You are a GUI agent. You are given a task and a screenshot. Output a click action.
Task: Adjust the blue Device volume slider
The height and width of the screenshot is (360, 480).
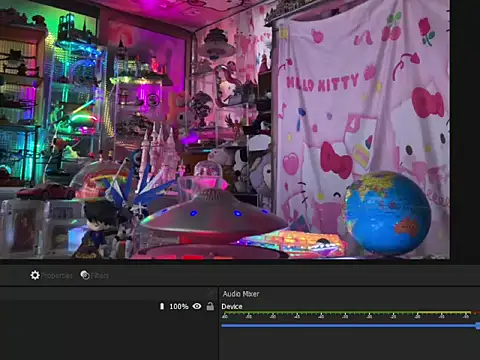[351, 326]
